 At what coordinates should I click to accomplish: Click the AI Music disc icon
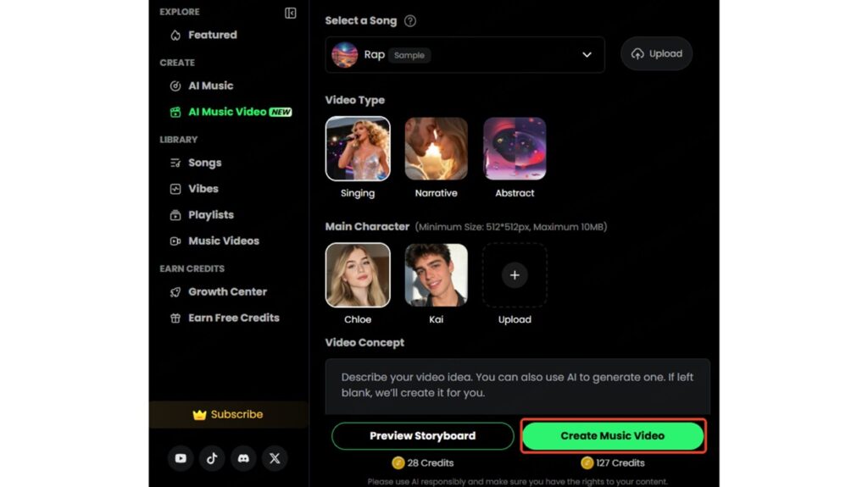tap(175, 86)
